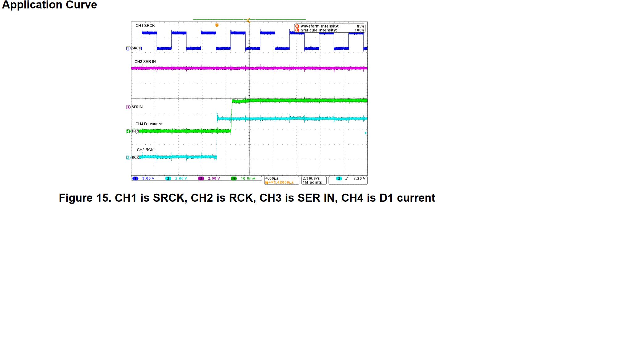The image size is (629, 364).
Task: Click the green channel 4 scale badge
Action: (234, 179)
